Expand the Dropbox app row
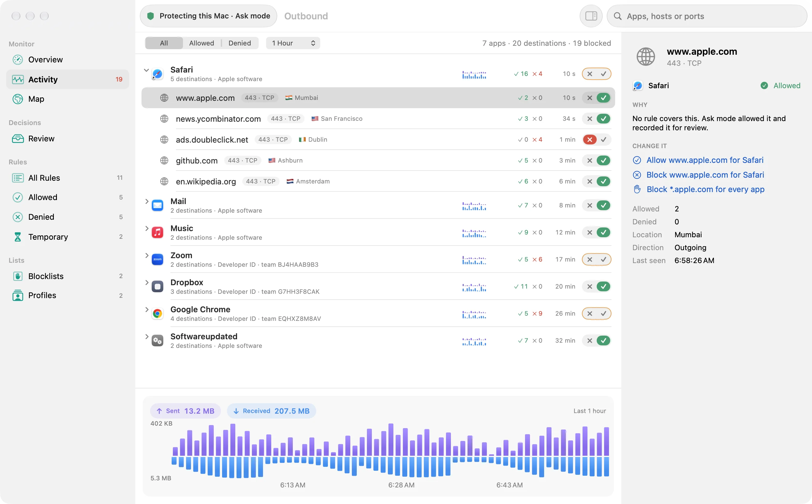Viewport: 812px width, 504px height. pyautogui.click(x=147, y=282)
